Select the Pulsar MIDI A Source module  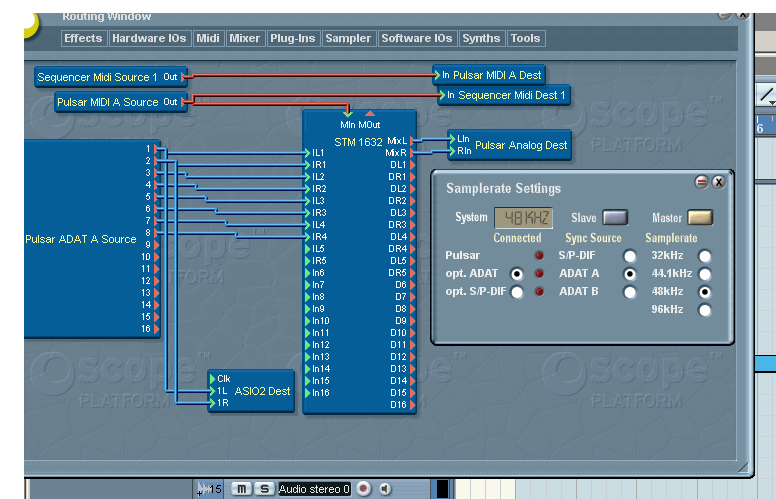121,102
